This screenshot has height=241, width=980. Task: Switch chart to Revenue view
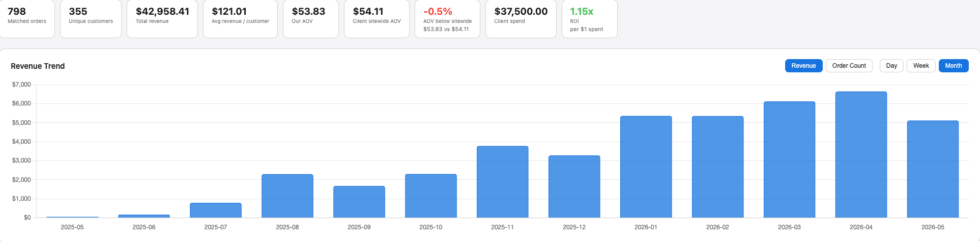tap(803, 66)
